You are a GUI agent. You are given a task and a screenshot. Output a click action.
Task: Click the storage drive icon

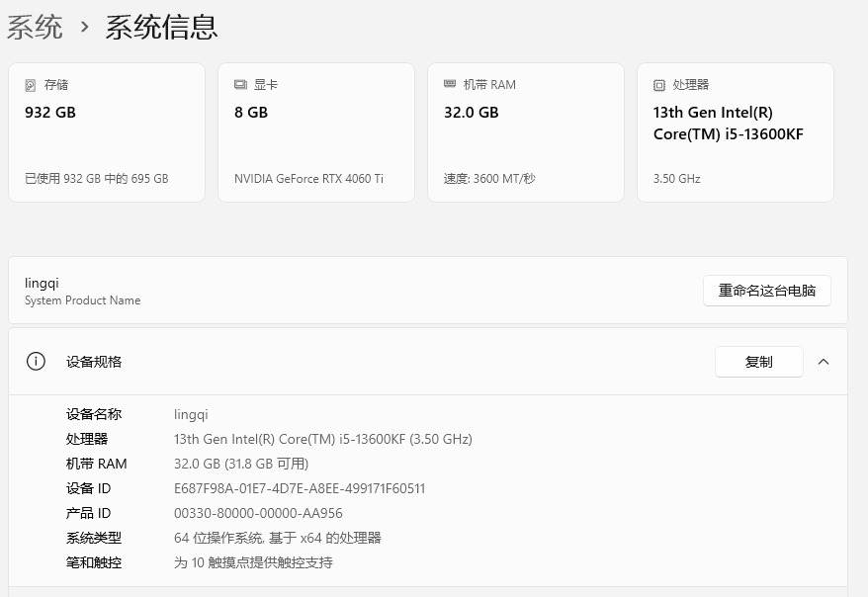(31, 85)
